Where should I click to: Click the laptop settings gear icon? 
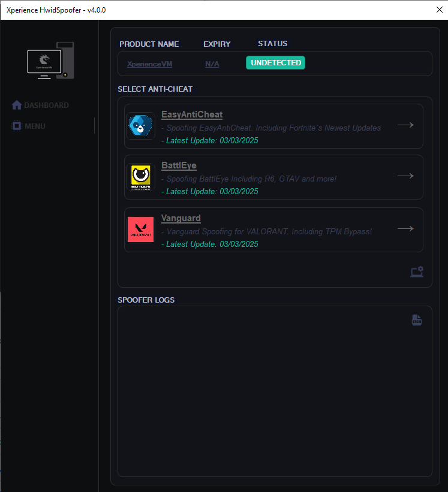[x=417, y=271]
